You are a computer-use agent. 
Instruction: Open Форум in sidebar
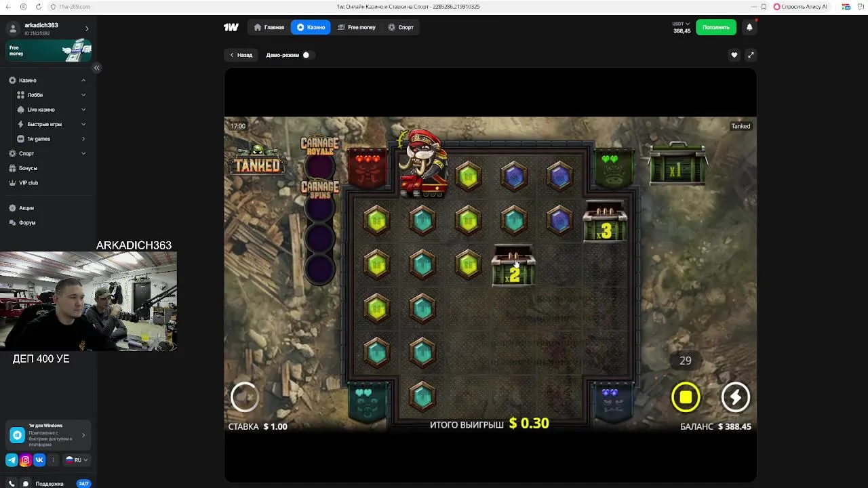click(27, 222)
